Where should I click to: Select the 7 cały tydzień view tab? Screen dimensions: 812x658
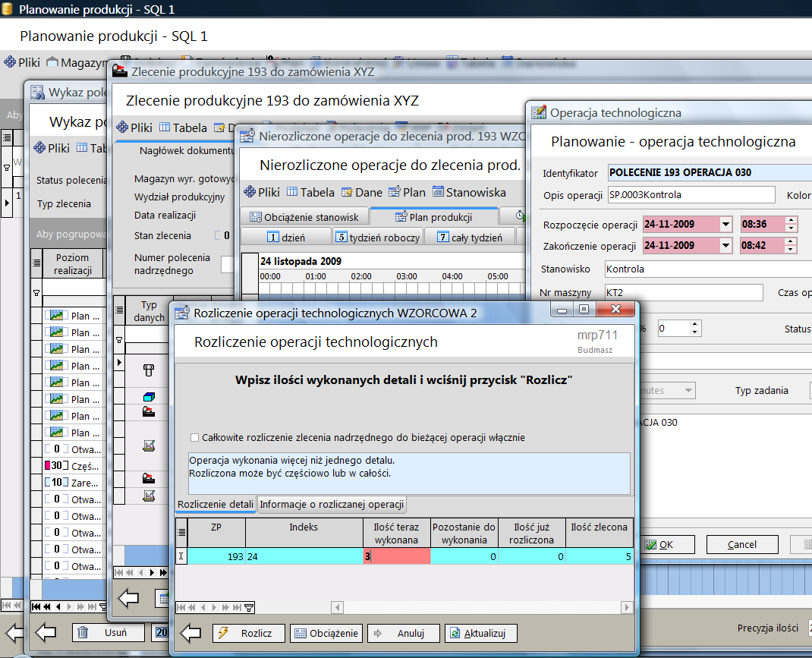[470, 237]
